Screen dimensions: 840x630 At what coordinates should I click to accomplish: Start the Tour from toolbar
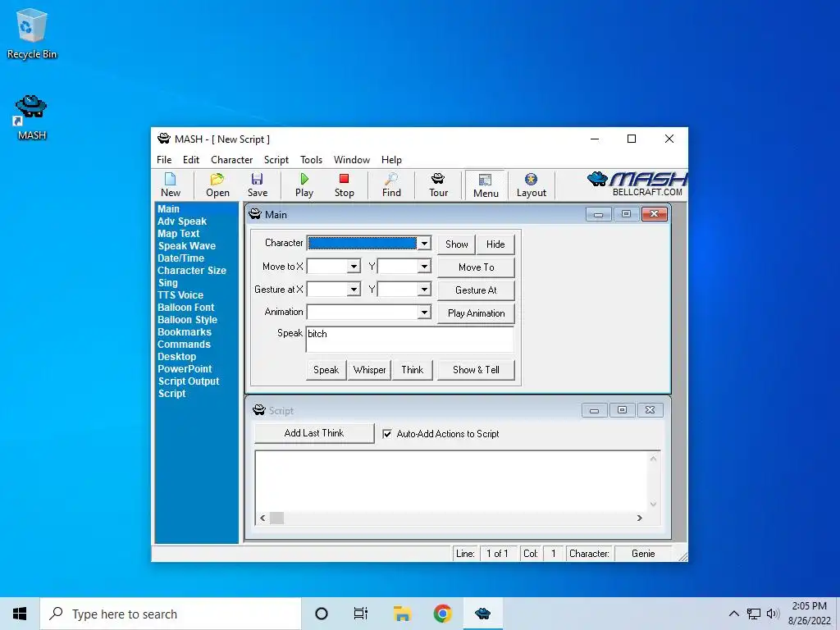pos(438,185)
